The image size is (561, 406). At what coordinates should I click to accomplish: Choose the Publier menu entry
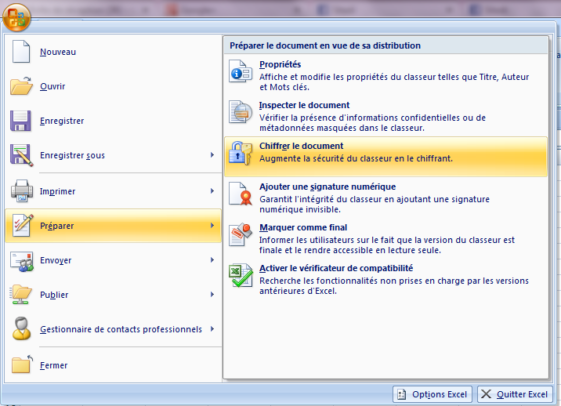tap(113, 295)
